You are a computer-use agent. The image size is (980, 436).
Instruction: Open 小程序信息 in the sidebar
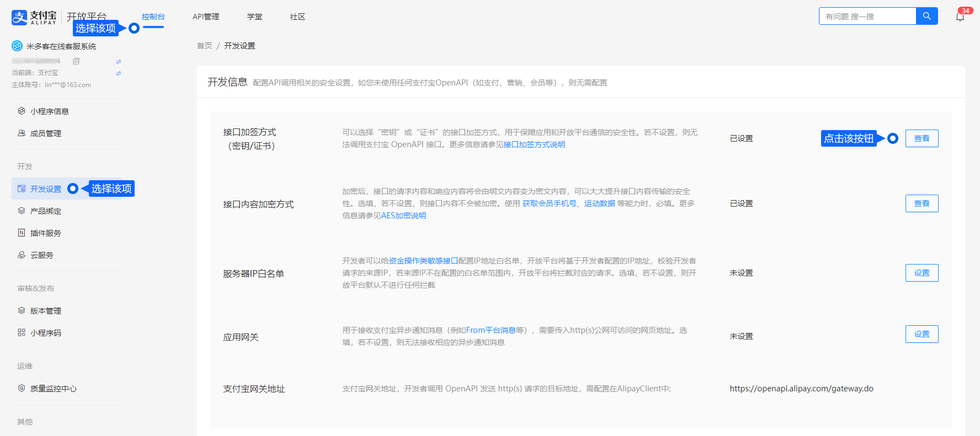pos(49,111)
